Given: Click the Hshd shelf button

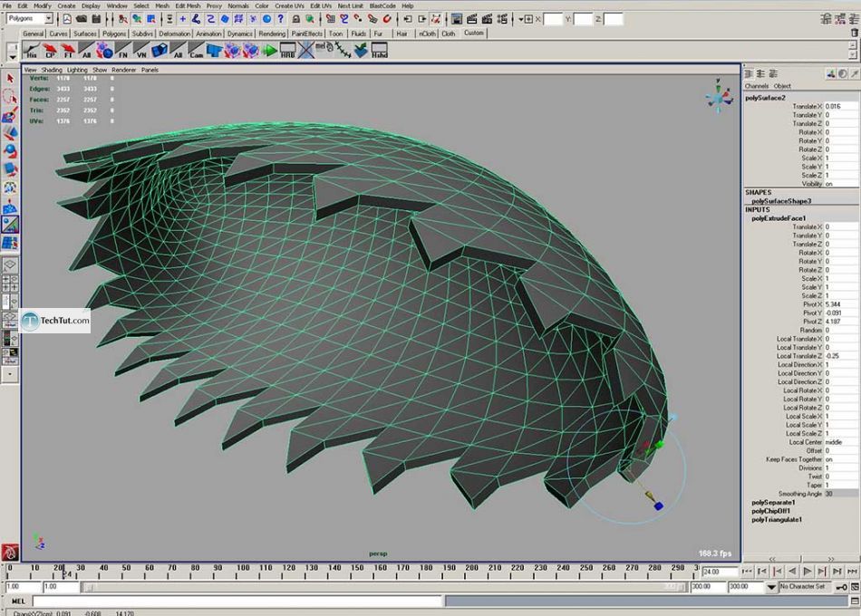Looking at the screenshot, I should tap(380, 51).
